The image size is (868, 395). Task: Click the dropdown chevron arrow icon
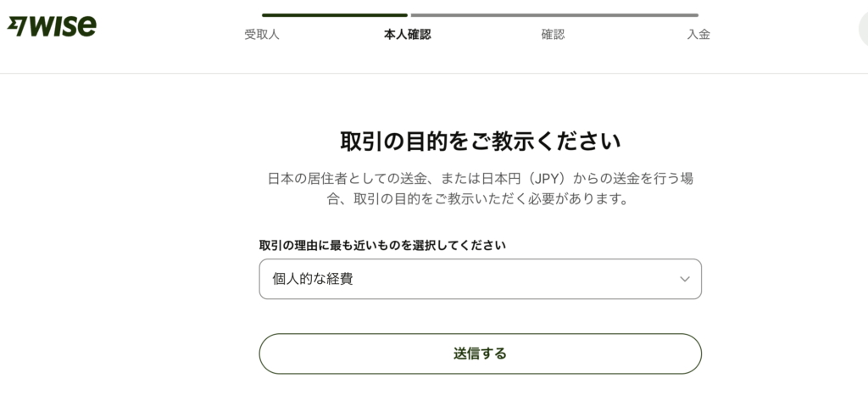pos(685,279)
